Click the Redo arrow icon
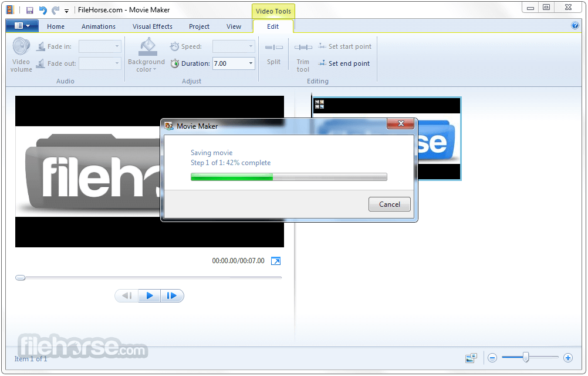588x376 pixels. (56, 10)
